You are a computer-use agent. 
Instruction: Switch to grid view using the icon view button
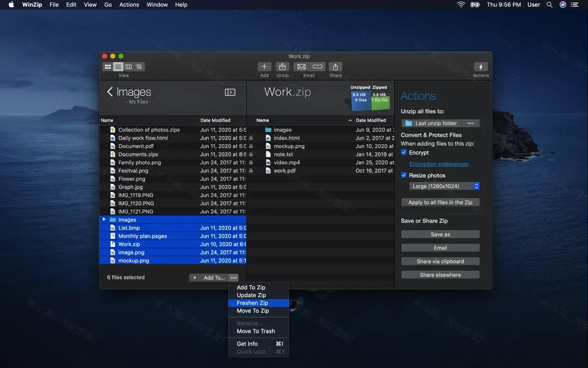(107, 66)
